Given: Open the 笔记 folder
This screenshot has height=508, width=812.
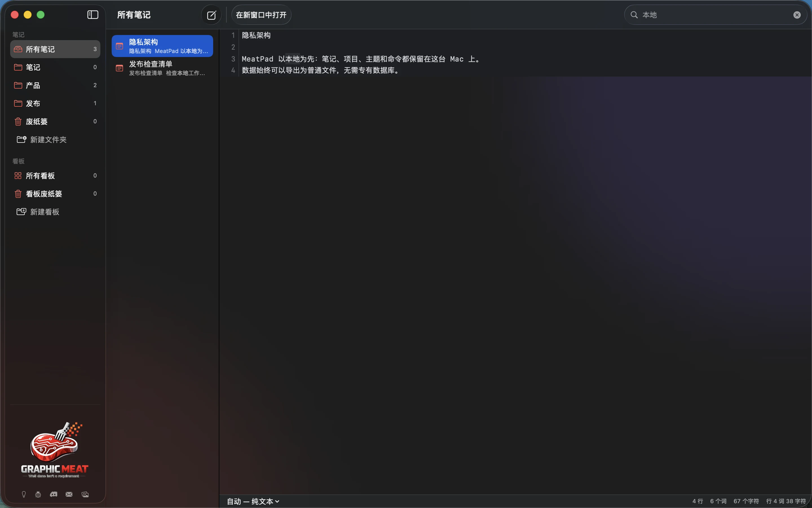Looking at the screenshot, I should [x=55, y=67].
